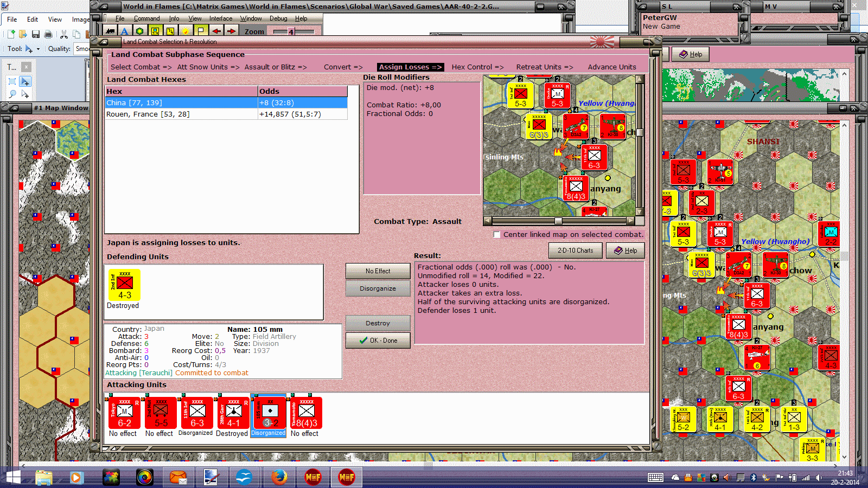The height and width of the screenshot is (488, 868).
Task: Click the green hexagon toolbar icon
Action: 140,31
